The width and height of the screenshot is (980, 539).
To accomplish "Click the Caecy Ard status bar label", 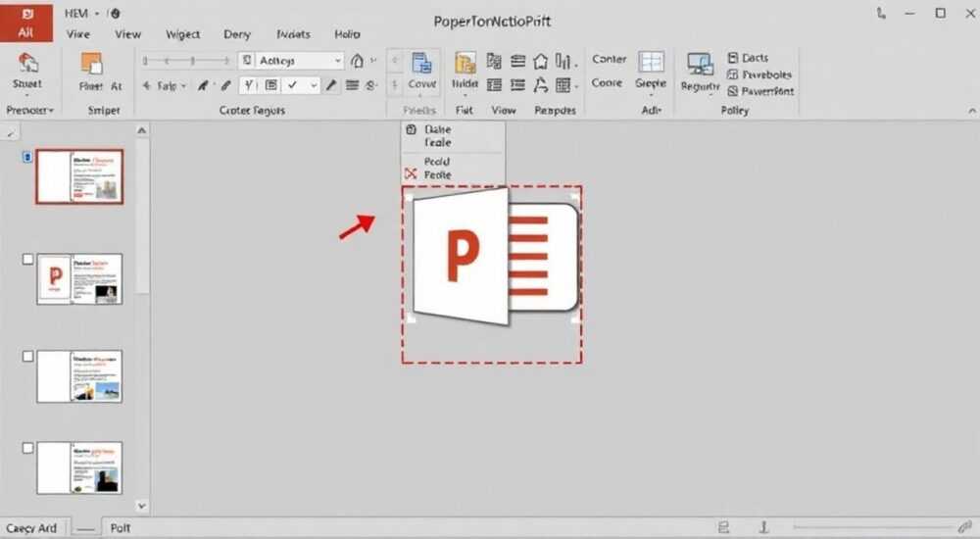I will (x=31, y=528).
